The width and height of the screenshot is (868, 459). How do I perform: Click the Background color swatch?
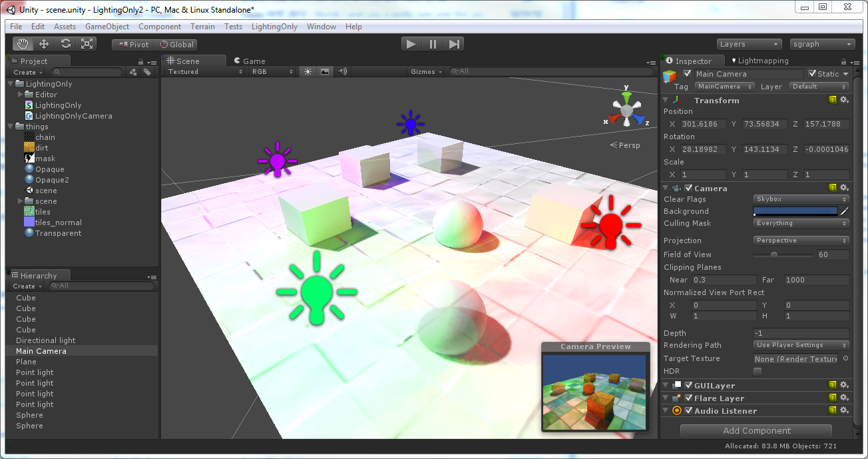(x=795, y=211)
